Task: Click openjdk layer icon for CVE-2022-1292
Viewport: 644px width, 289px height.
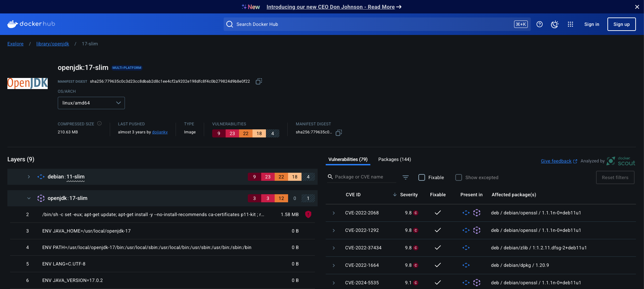Action: 477,230
